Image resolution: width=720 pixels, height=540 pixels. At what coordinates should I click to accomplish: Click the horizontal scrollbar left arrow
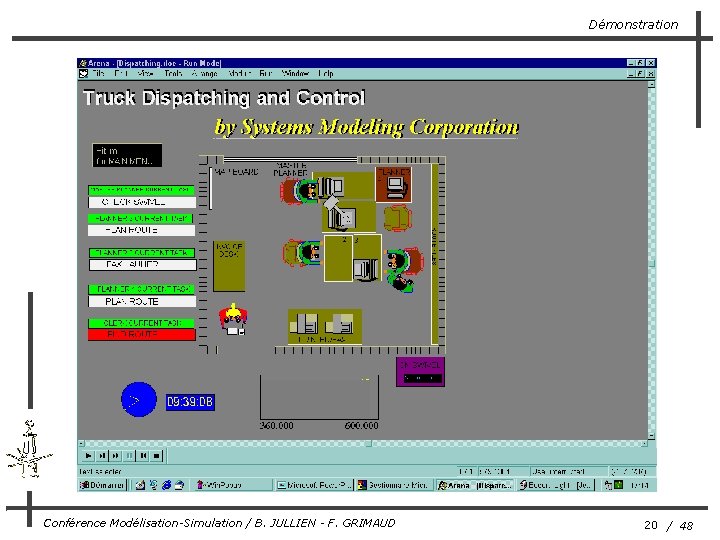click(81, 444)
